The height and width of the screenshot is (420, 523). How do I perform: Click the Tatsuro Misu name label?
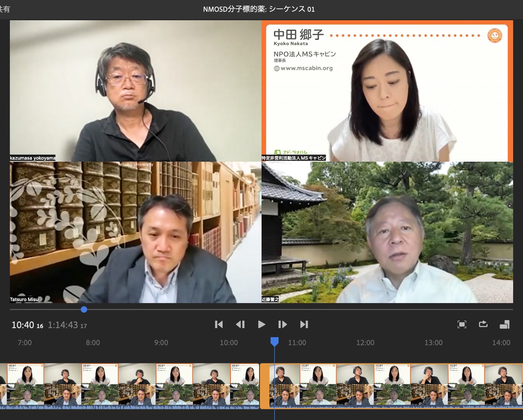(24, 299)
